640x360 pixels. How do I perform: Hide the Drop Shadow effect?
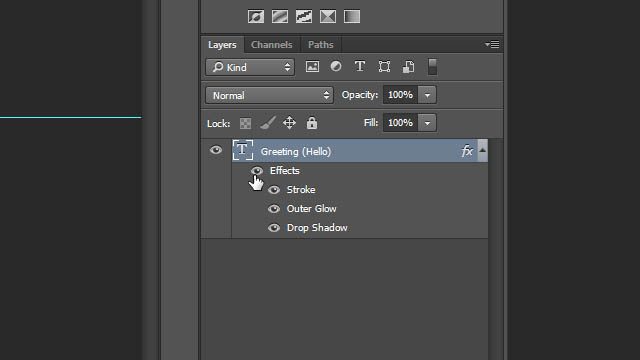(274, 228)
